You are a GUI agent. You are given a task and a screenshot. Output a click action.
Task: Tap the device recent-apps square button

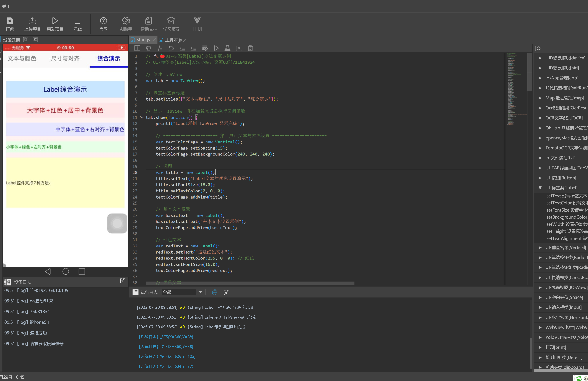coord(82,271)
